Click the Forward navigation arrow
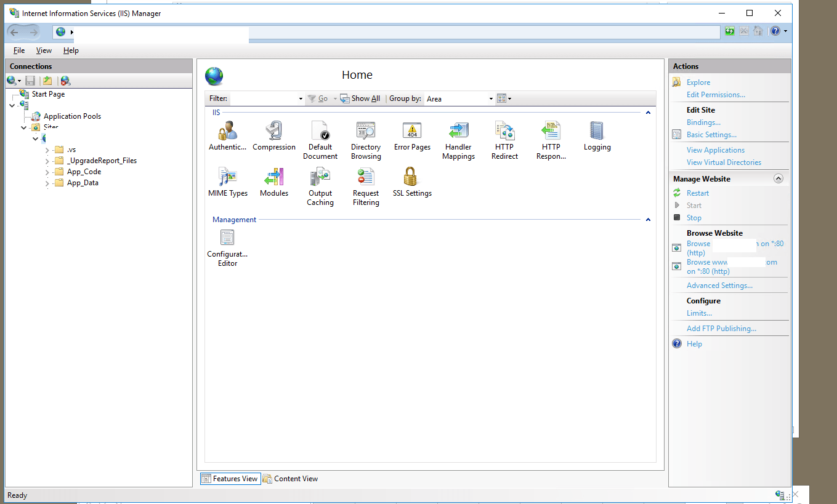 [33, 32]
